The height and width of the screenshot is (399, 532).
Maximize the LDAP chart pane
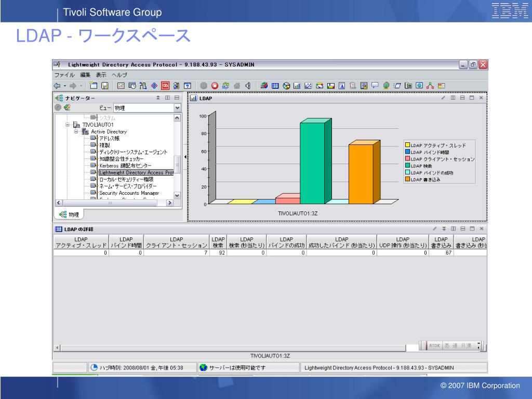tap(472, 98)
